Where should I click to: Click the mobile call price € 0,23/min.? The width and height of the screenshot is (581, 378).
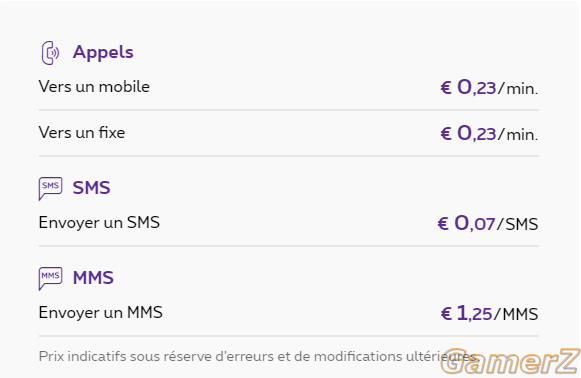[x=489, y=88]
